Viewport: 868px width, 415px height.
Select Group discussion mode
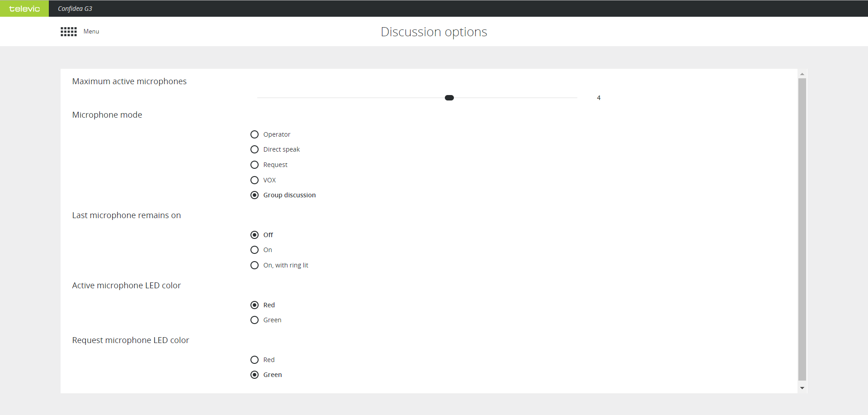[x=255, y=195]
